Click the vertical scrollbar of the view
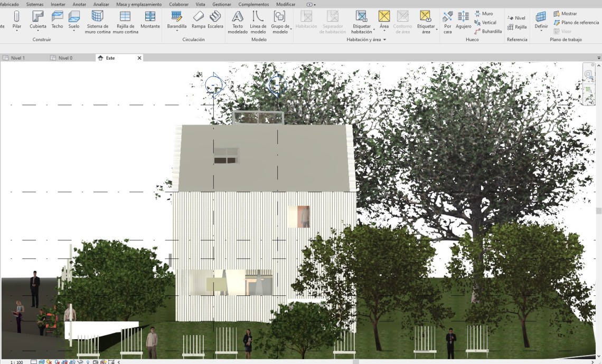Viewport: 602px width, 364px height. [x=599, y=211]
